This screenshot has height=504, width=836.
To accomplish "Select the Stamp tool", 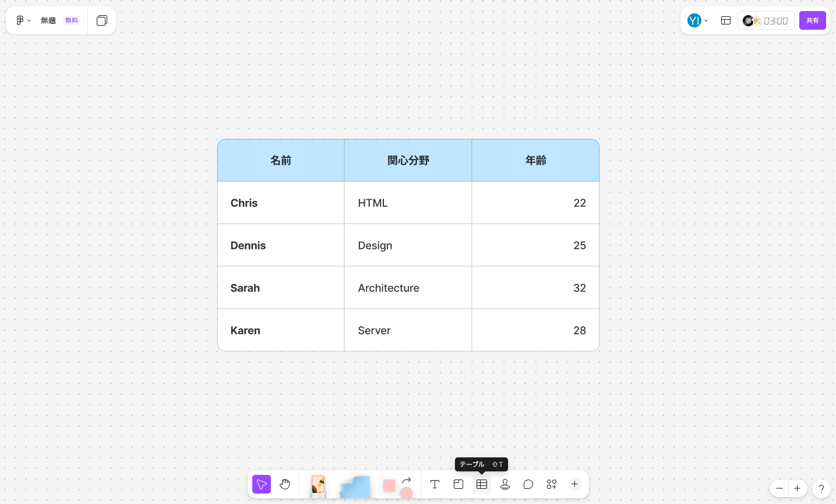I will 505,484.
